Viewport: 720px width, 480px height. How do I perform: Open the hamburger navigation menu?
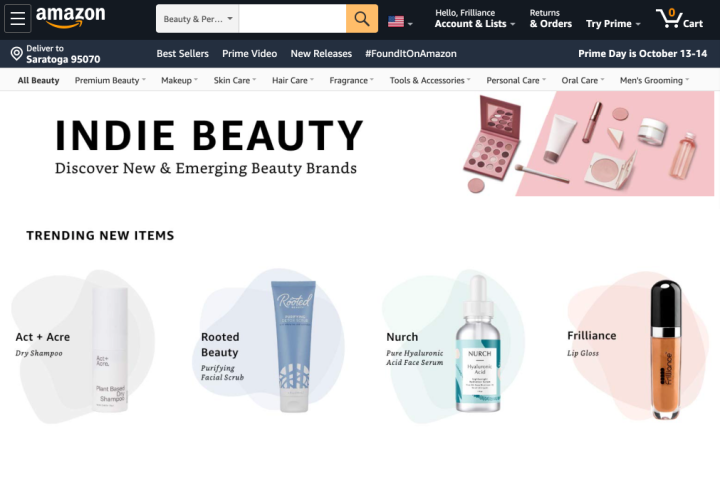[17, 18]
